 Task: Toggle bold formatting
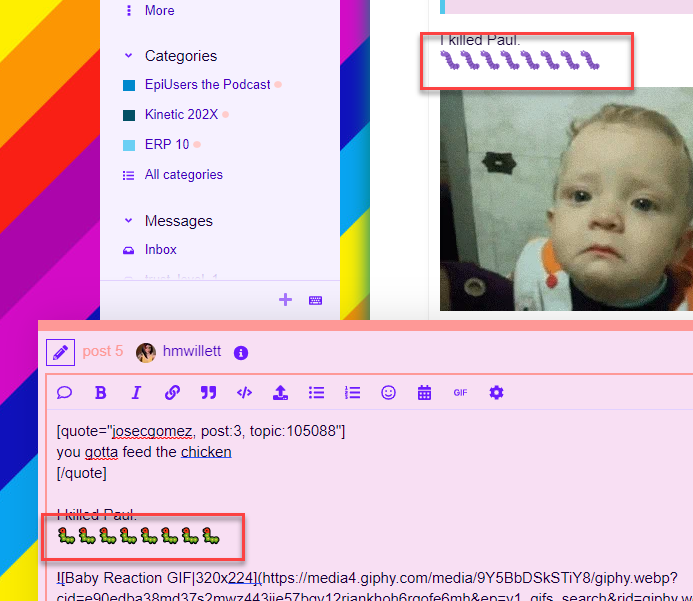tap(101, 392)
